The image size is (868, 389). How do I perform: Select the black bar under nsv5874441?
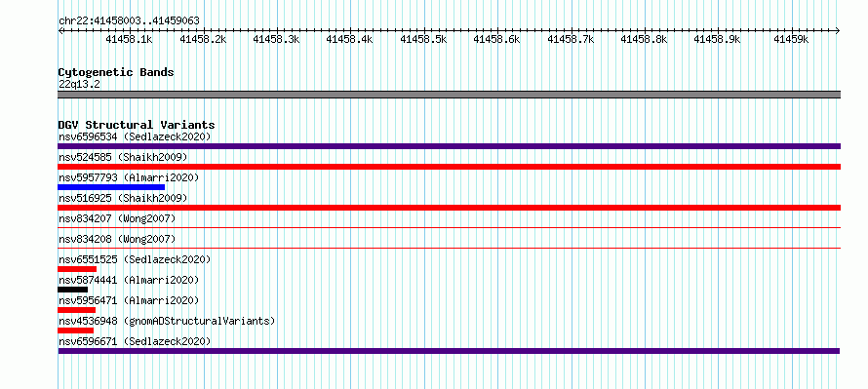point(72,290)
